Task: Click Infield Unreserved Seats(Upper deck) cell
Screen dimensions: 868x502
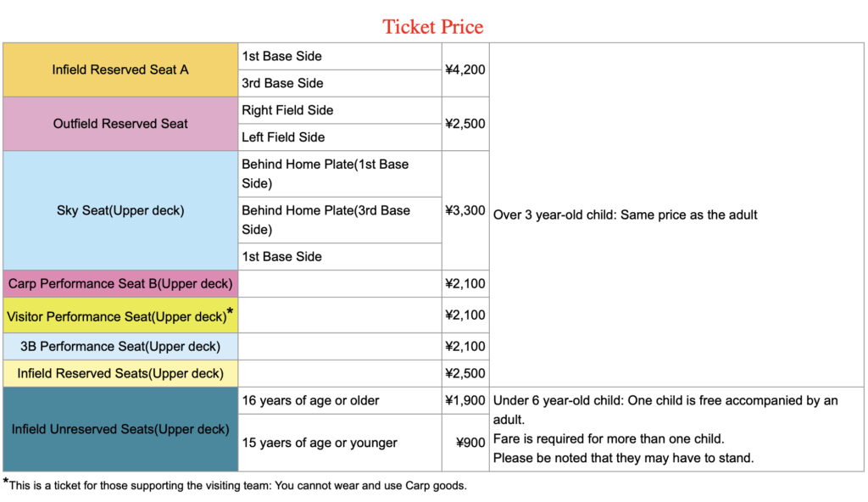Action: coord(120,429)
